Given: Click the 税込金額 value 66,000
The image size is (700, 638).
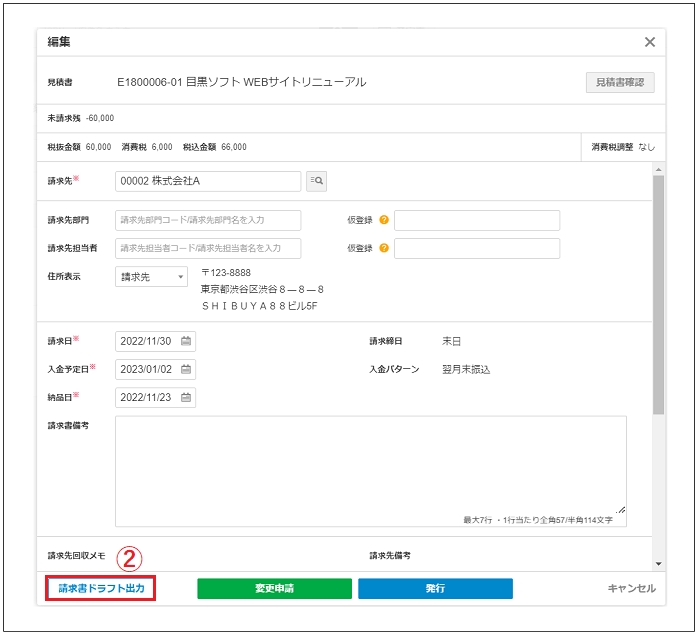Looking at the screenshot, I should (x=234, y=147).
